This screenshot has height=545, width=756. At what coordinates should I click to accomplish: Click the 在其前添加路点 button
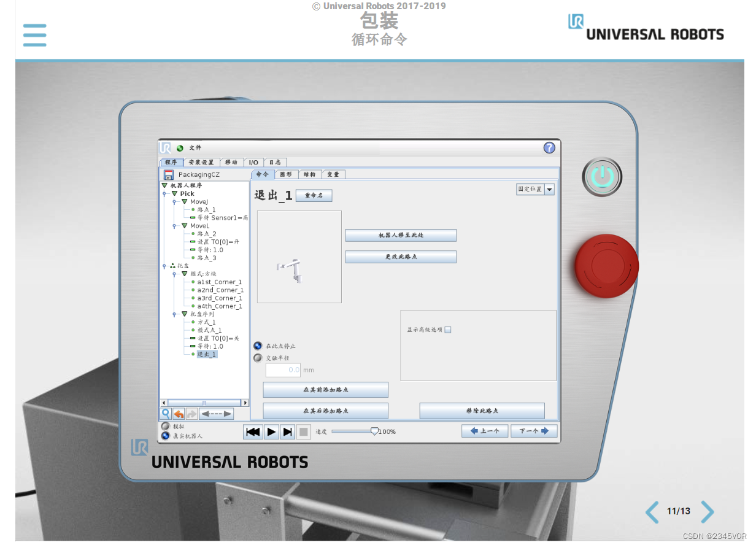326,390
